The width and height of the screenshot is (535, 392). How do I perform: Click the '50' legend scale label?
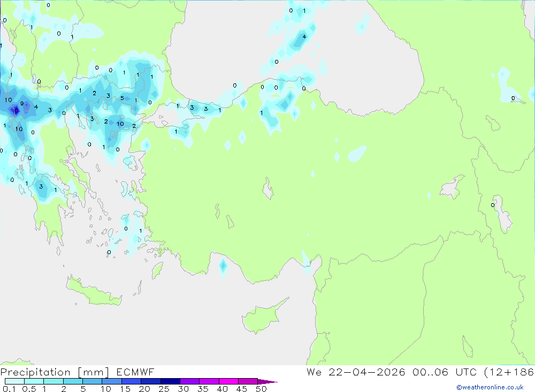(261, 389)
